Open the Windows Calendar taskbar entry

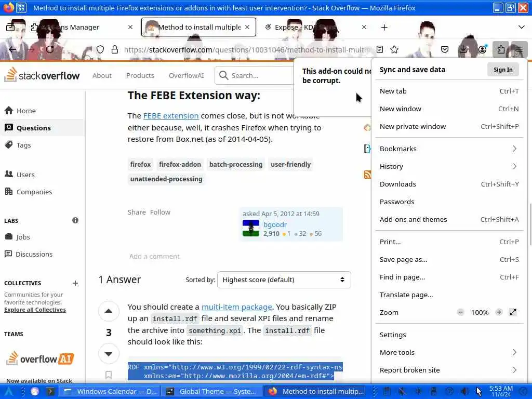pyautogui.click(x=110, y=391)
